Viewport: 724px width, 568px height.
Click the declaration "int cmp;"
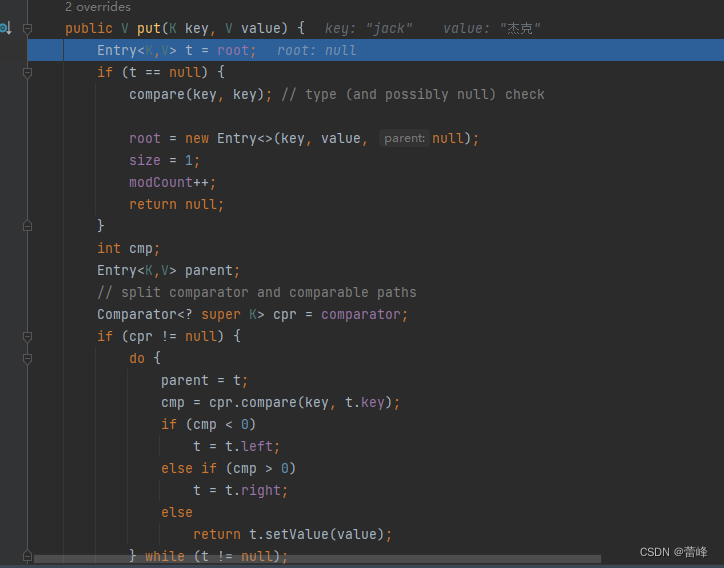pyautogui.click(x=128, y=248)
